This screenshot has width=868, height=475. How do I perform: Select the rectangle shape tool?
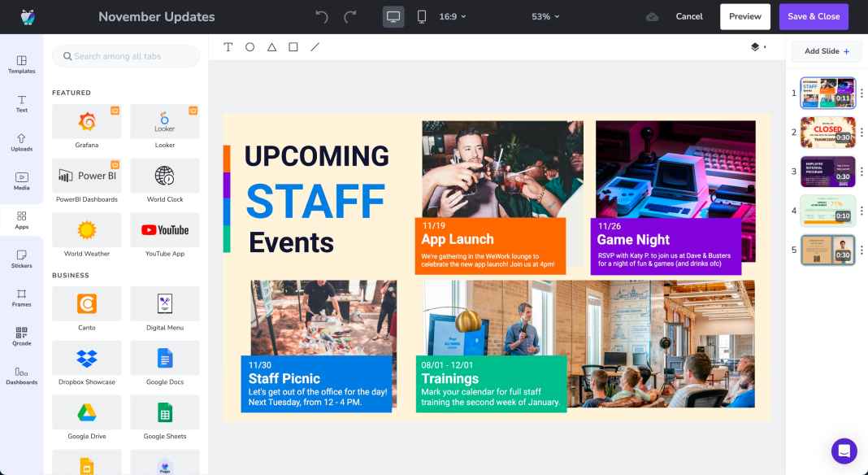293,46
